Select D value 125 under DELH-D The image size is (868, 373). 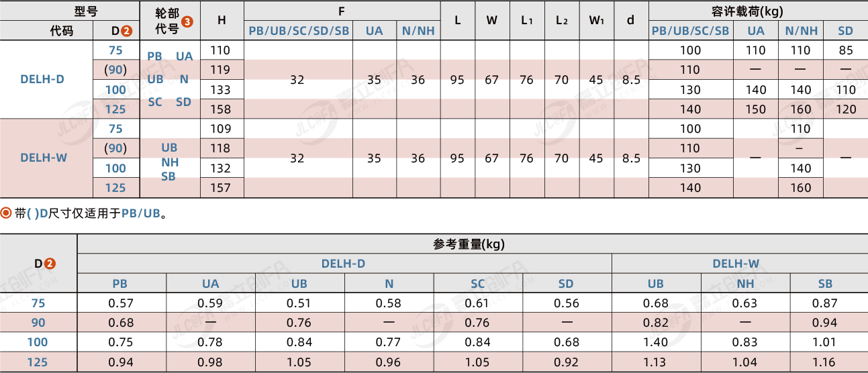tap(115, 109)
